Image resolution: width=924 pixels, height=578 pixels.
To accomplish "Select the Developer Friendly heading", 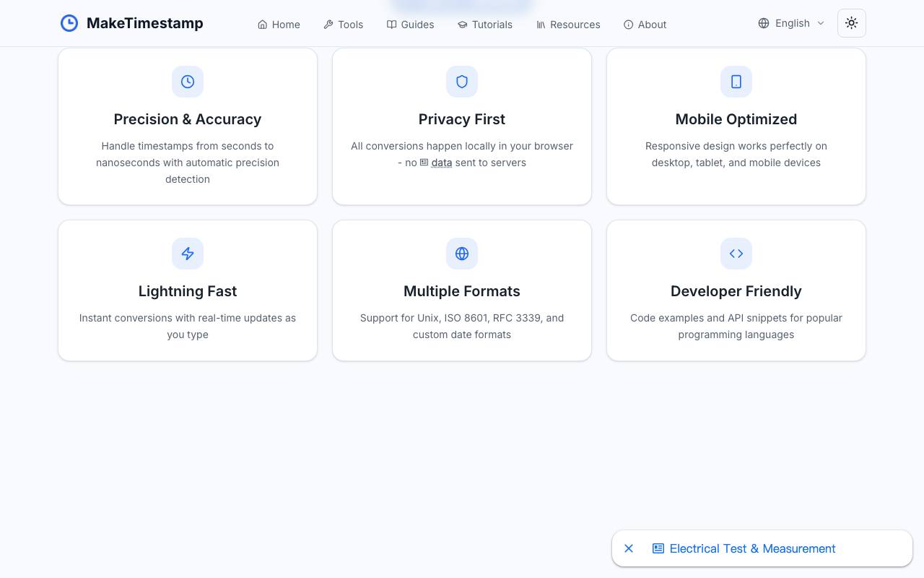I will pos(736,291).
